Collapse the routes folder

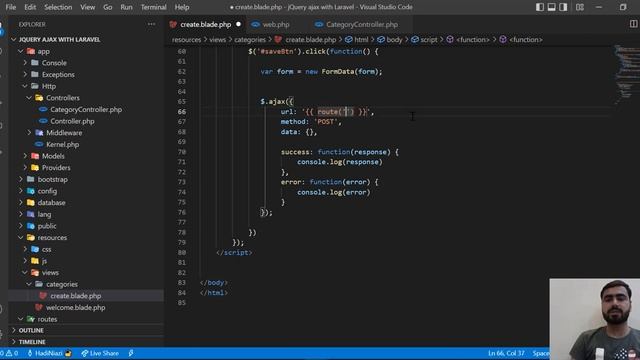click(47, 319)
